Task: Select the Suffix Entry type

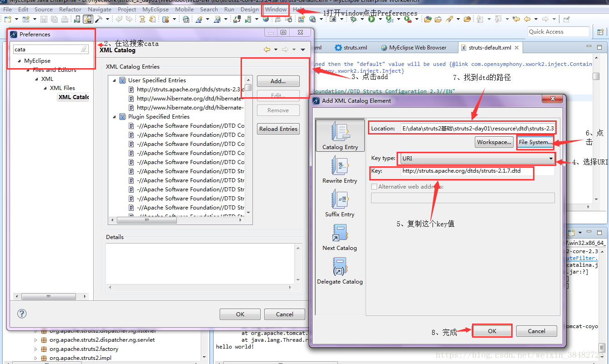Action: [340, 202]
